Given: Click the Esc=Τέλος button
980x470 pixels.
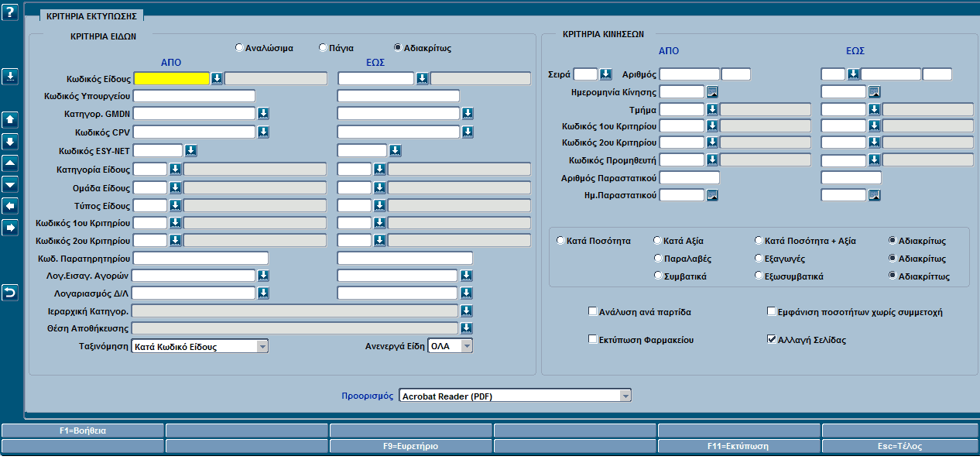Looking at the screenshot, I should 899,447.
